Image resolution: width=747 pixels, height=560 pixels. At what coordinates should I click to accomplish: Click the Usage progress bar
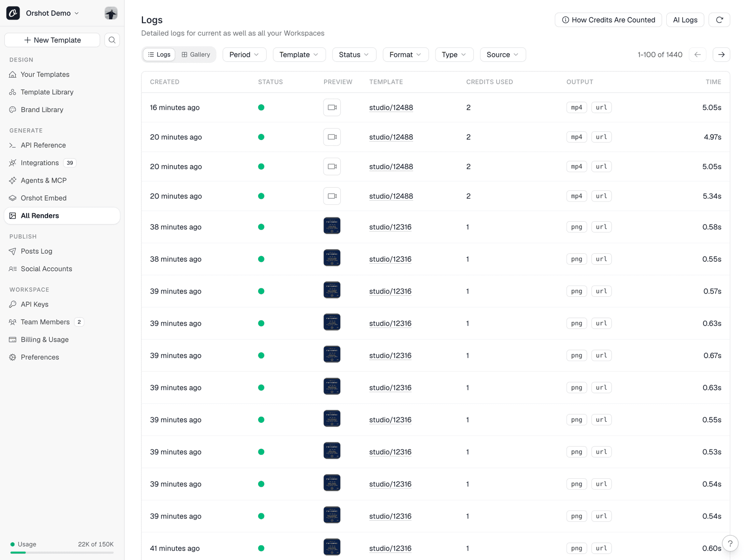coord(62,553)
